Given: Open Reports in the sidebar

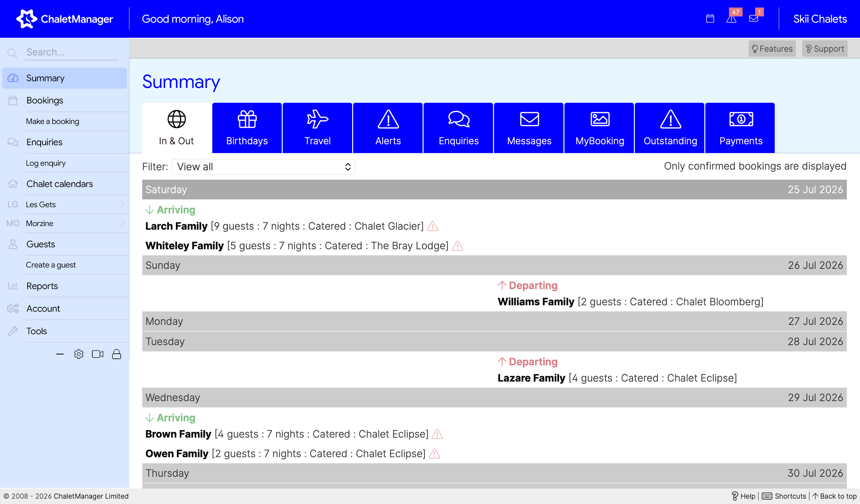Looking at the screenshot, I should pos(42,286).
